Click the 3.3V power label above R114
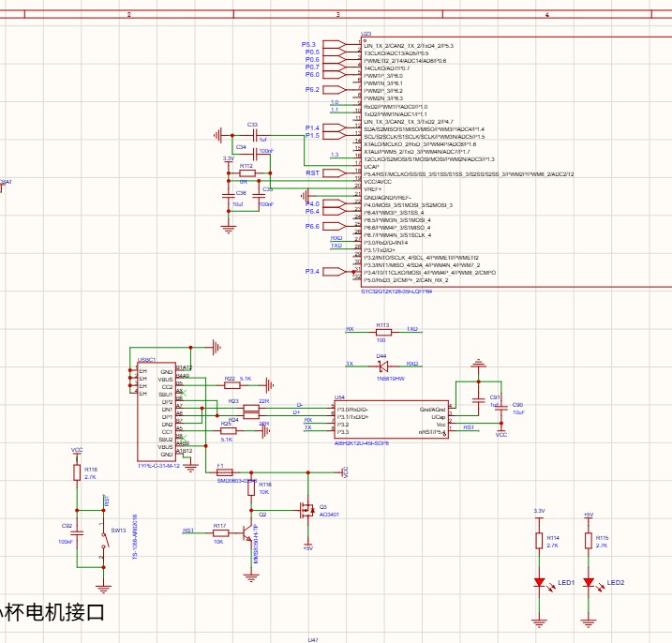This screenshot has height=643, width=672. [539, 511]
